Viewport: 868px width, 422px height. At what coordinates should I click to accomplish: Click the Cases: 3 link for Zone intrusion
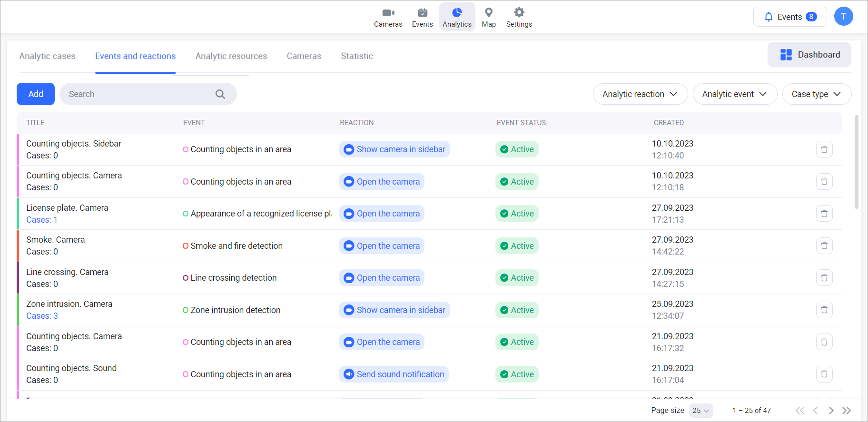coord(42,316)
